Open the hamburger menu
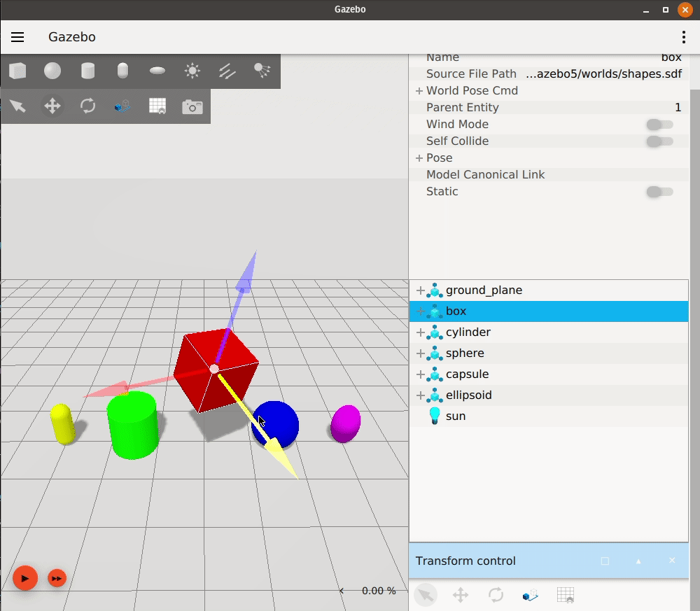Image resolution: width=700 pixels, height=611 pixels. tap(17, 37)
